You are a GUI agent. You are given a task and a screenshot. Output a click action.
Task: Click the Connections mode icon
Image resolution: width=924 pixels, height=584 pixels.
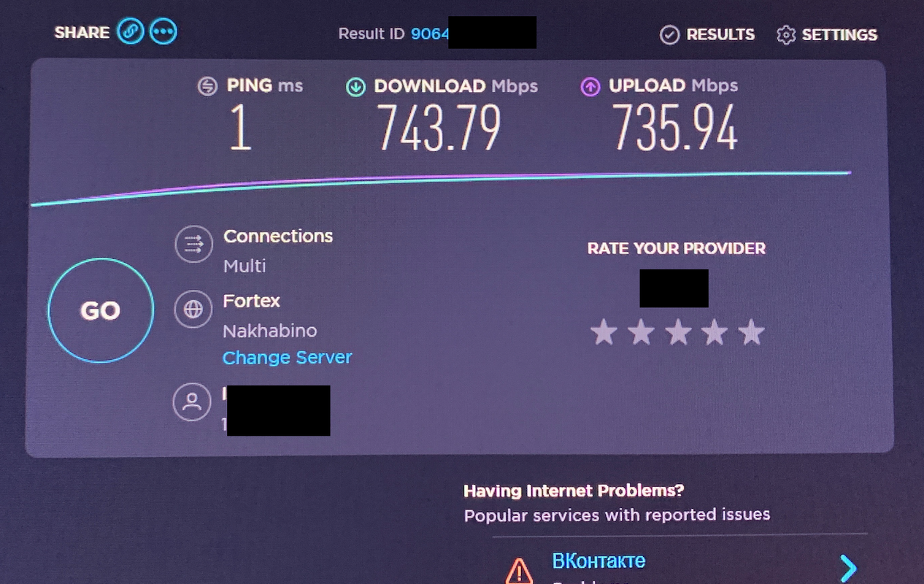[x=193, y=245]
